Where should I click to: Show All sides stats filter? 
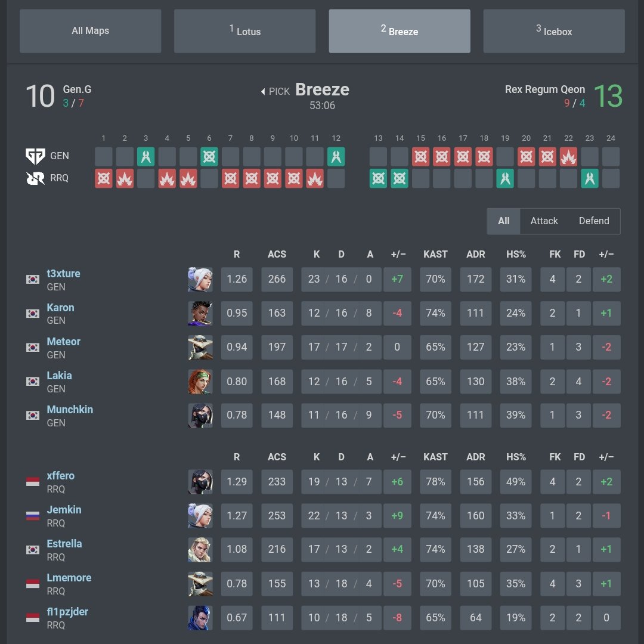[x=503, y=221]
